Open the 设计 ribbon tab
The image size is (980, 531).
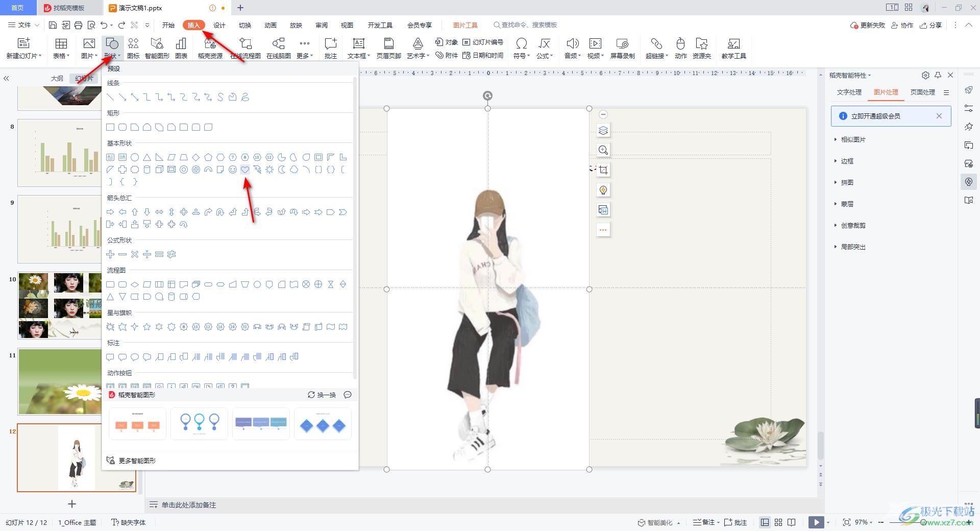tap(219, 25)
